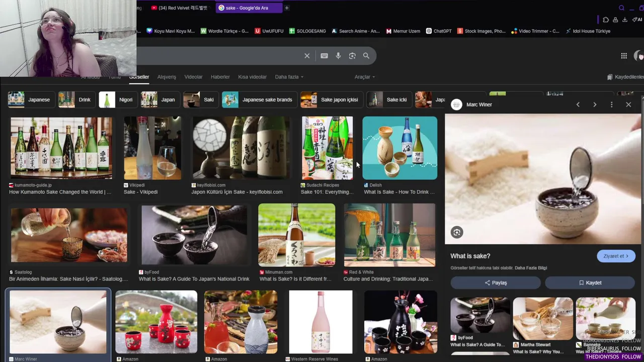This screenshot has height=362, width=644.
Task: Open the Koyu Mavi Koyu M... bookmark
Action: point(171,31)
